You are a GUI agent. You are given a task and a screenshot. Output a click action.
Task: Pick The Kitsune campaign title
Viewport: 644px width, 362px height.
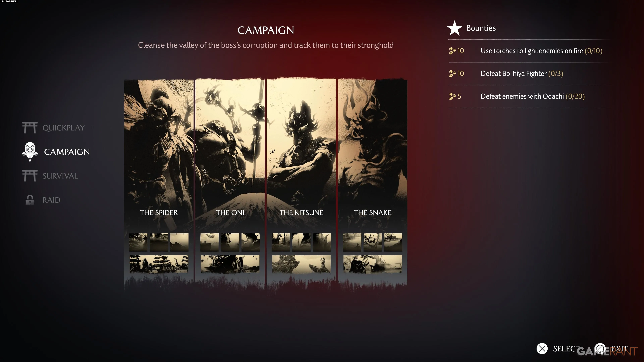click(x=301, y=212)
